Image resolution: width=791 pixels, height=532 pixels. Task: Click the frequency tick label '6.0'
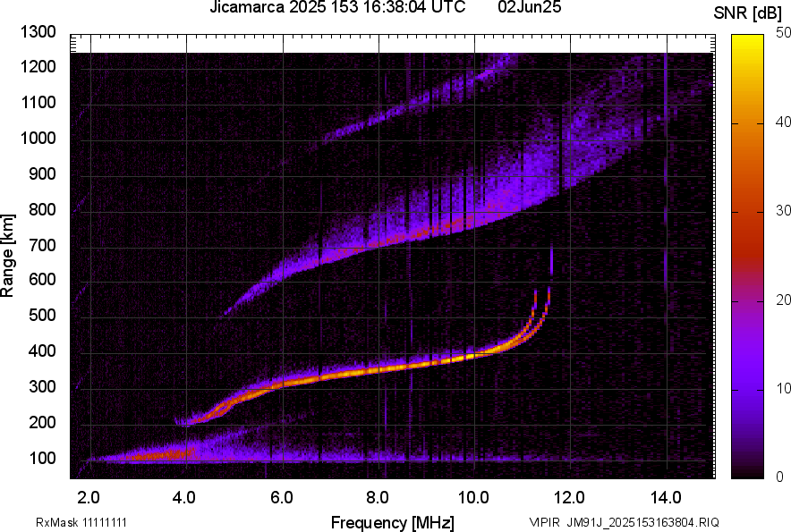(282, 497)
